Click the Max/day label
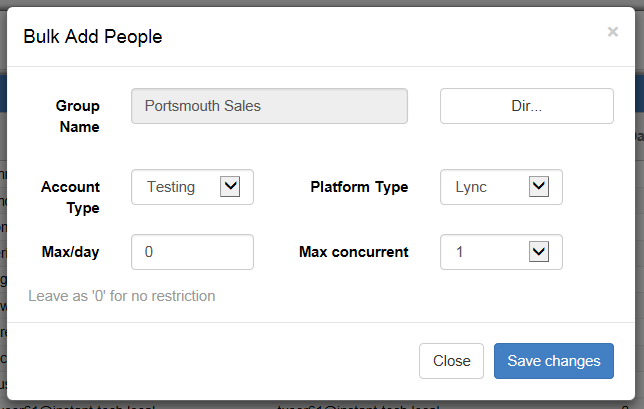The image size is (644, 409). 71,252
